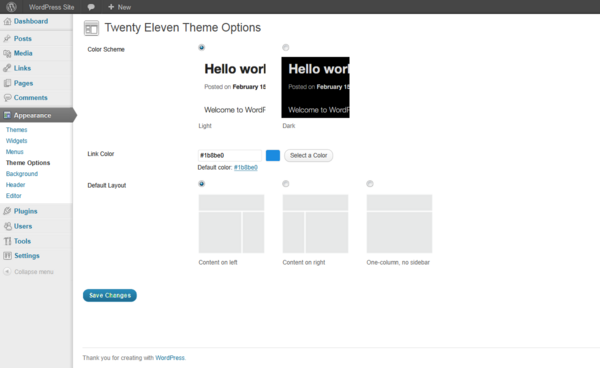Click the Plugins plug icon

[x=7, y=211]
